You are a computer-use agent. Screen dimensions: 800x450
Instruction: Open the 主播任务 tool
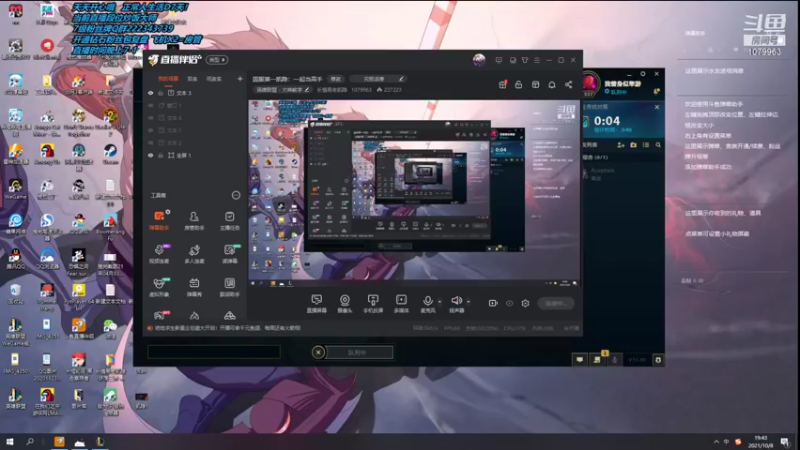point(230,220)
